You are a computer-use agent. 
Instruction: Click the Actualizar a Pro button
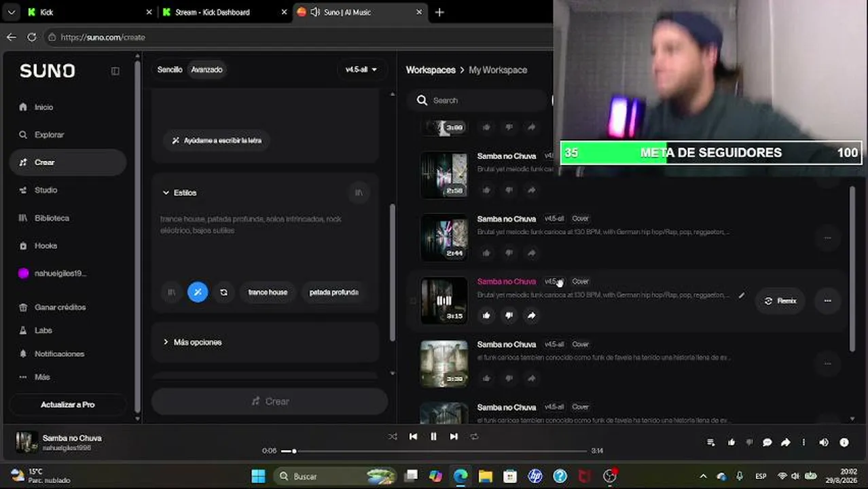pos(68,405)
